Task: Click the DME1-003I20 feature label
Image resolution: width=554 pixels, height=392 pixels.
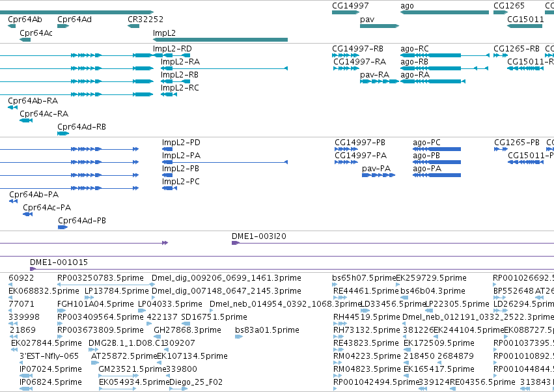Action: tap(259, 236)
